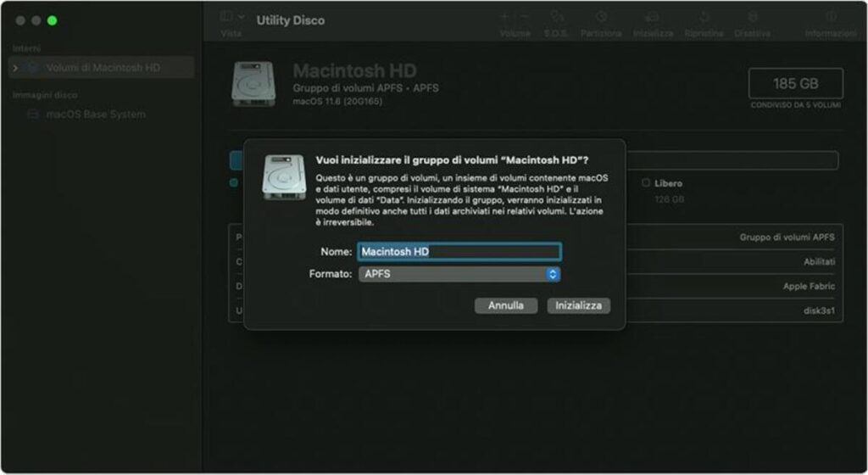Image resolution: width=868 pixels, height=475 pixels.
Task: Click the 'Formato:' label
Action: tap(331, 274)
